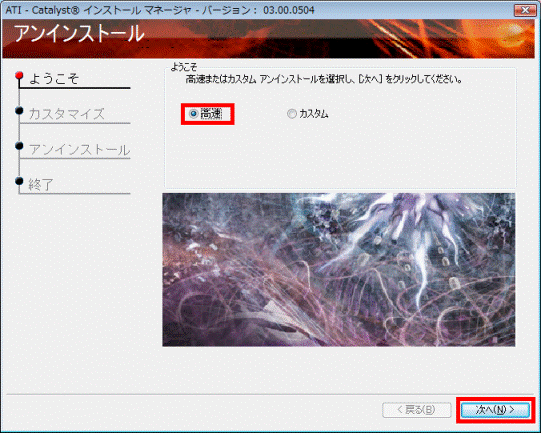541x433 pixels.
Task: Click the アンインストール banner heading
Action: click(x=79, y=34)
